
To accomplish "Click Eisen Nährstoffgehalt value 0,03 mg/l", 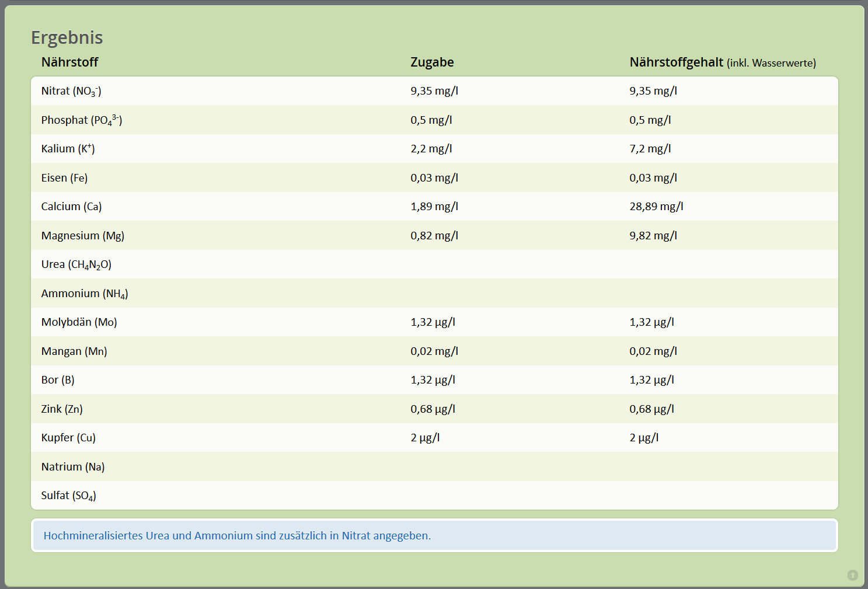I will [653, 177].
